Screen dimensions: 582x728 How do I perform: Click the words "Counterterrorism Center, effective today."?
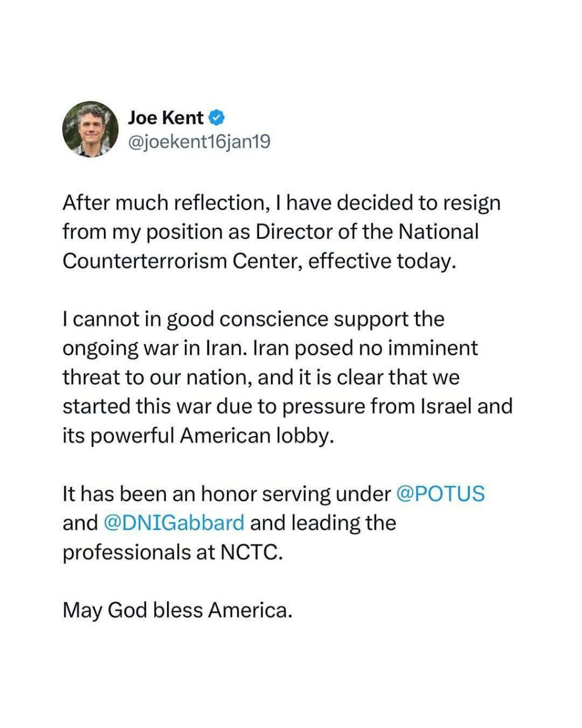point(259,261)
